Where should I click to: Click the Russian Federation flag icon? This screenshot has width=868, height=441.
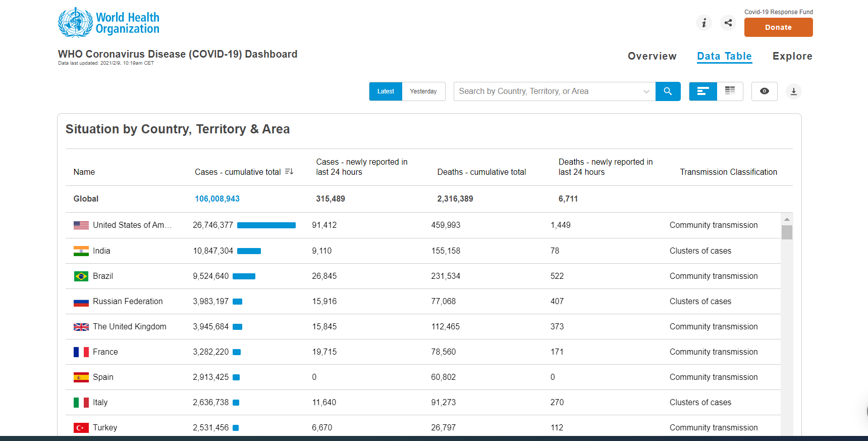[81, 302]
